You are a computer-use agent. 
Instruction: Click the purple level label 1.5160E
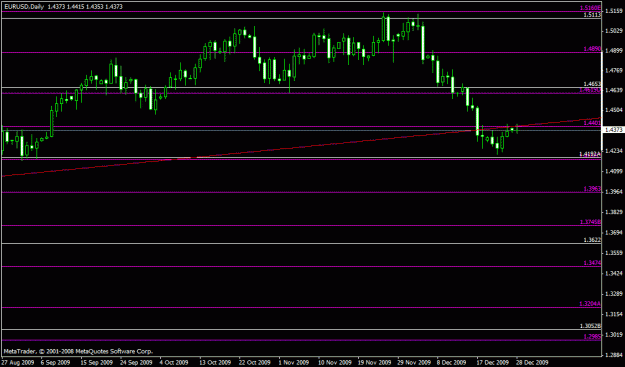tap(590, 8)
